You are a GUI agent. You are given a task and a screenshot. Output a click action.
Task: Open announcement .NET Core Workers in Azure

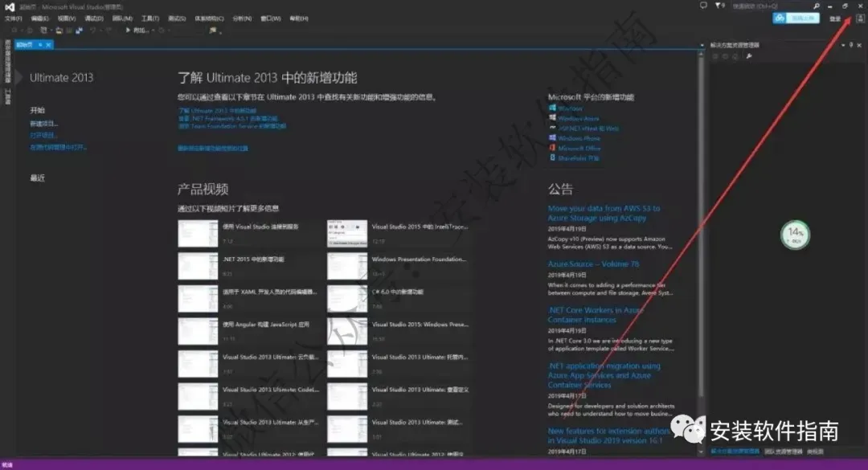[x=596, y=315]
